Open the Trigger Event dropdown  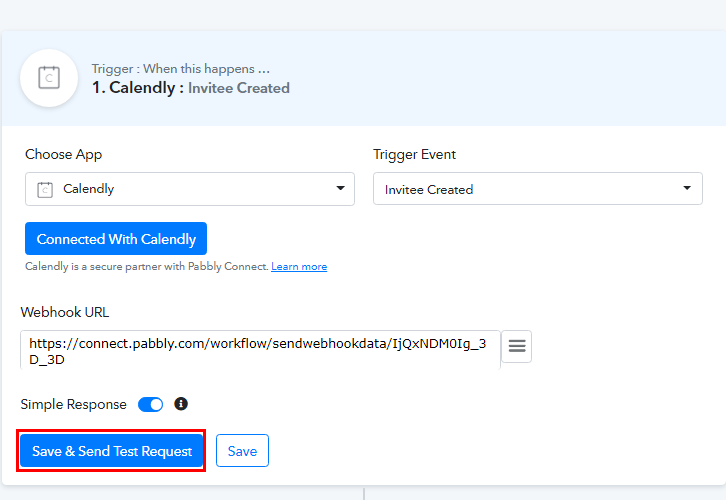point(538,188)
